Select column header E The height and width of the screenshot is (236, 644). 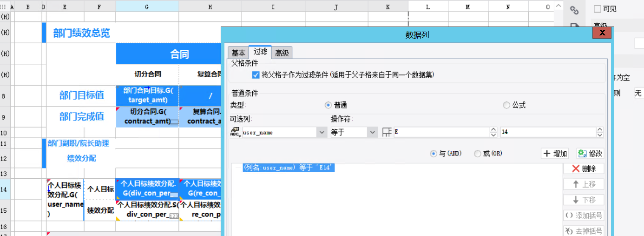(x=65, y=6)
